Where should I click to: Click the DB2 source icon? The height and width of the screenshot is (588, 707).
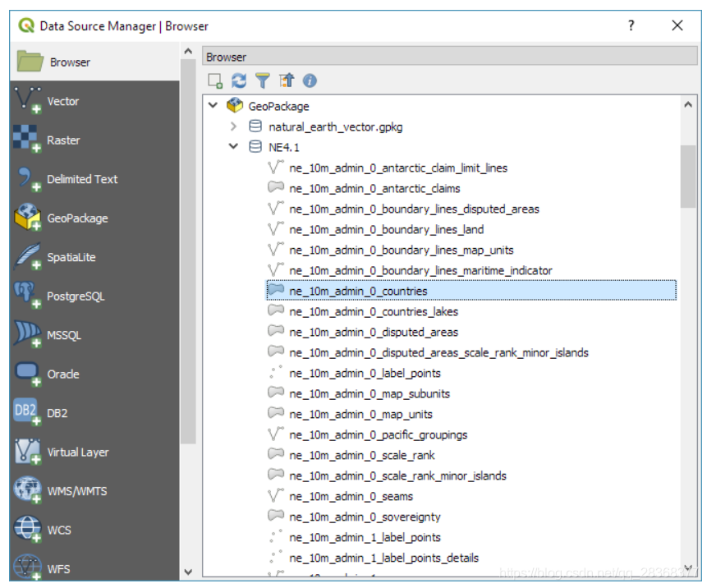[26, 412]
